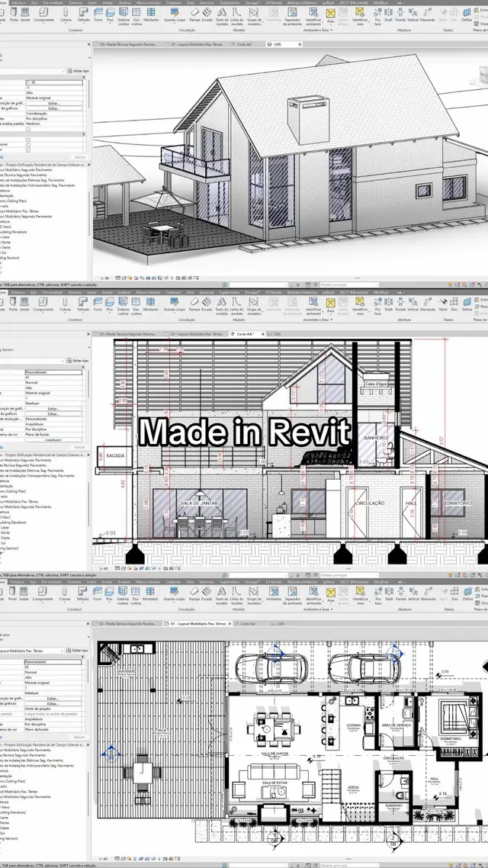Select the Por face opening tool, bottom window
Screen dimensions: 488x868
click(378, 596)
